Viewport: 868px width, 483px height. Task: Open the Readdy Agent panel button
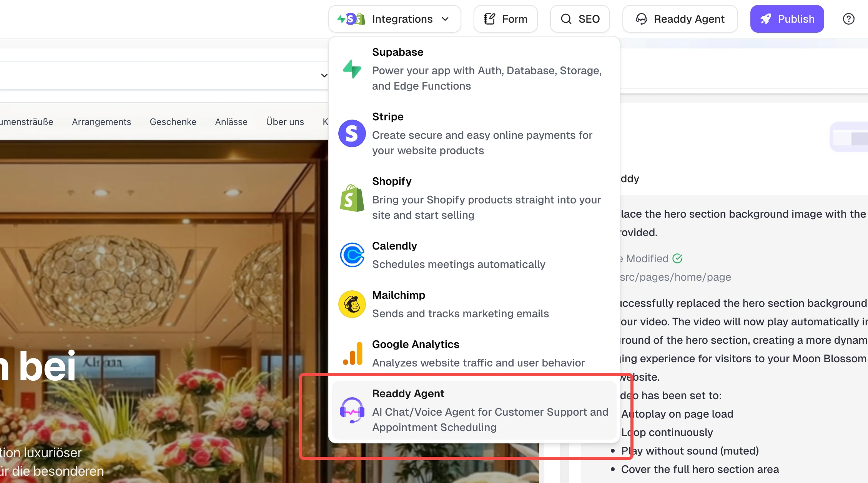click(680, 18)
